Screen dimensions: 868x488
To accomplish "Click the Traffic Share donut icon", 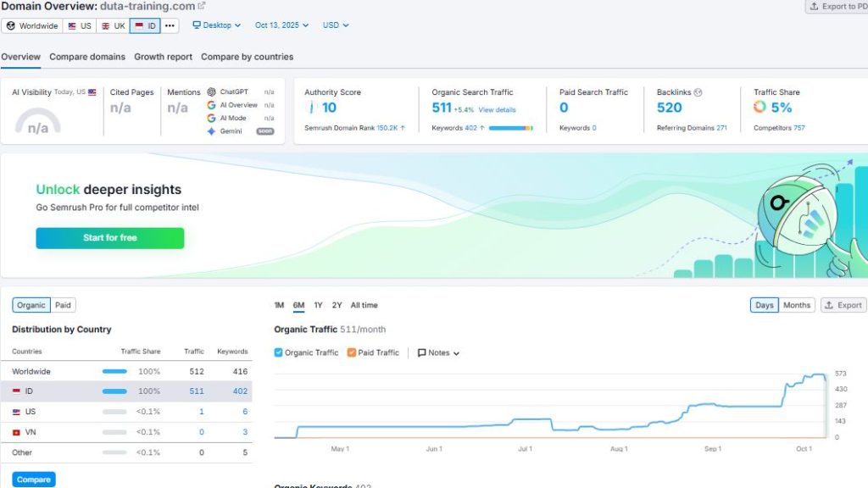I will tap(759, 107).
